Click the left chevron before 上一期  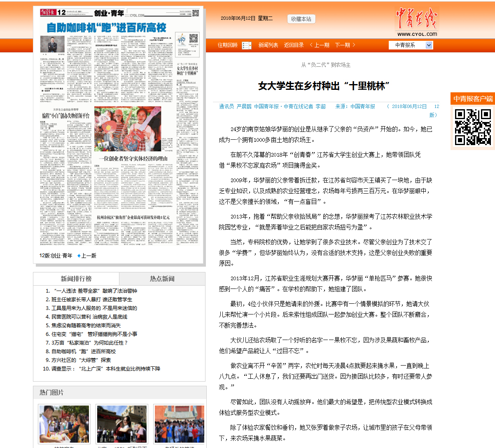[311, 45]
